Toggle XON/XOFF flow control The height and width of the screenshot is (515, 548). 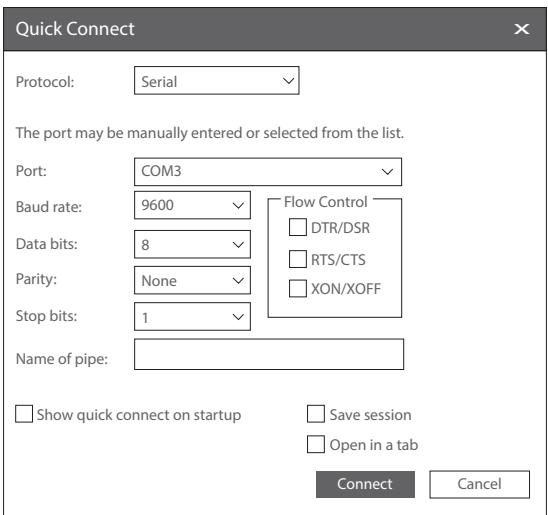(x=298, y=289)
